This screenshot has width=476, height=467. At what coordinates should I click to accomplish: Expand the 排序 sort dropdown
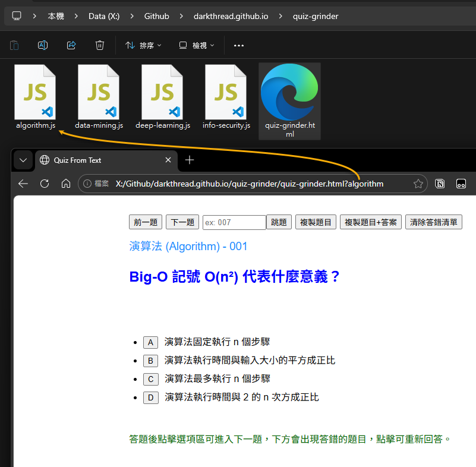click(x=143, y=45)
